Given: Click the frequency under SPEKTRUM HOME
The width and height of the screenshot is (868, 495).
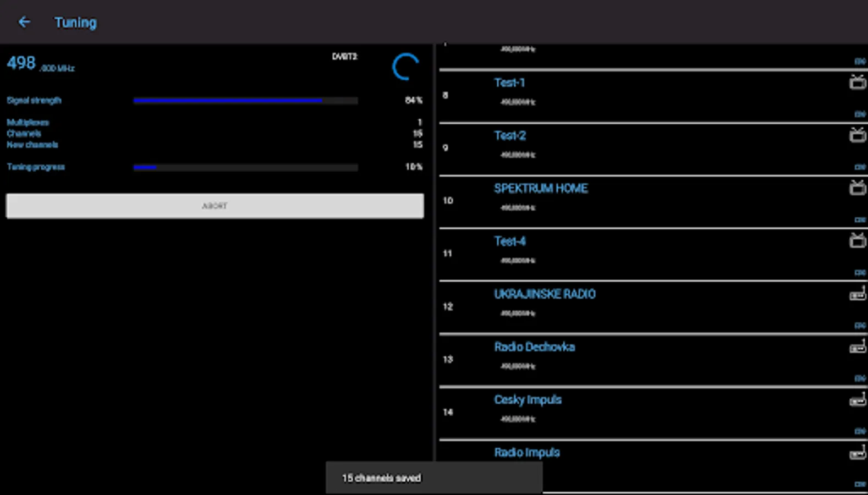Looking at the screenshot, I should (518, 208).
